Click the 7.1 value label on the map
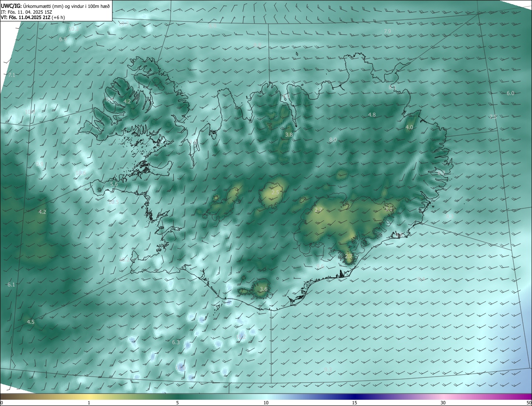Viewport: 532px width, 406px height. pos(12,75)
